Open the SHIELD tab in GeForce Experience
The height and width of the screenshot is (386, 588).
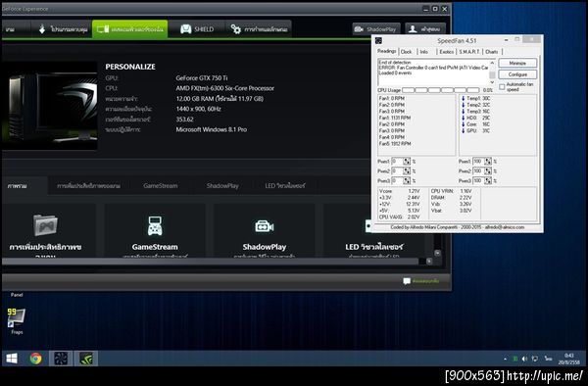pos(197,29)
